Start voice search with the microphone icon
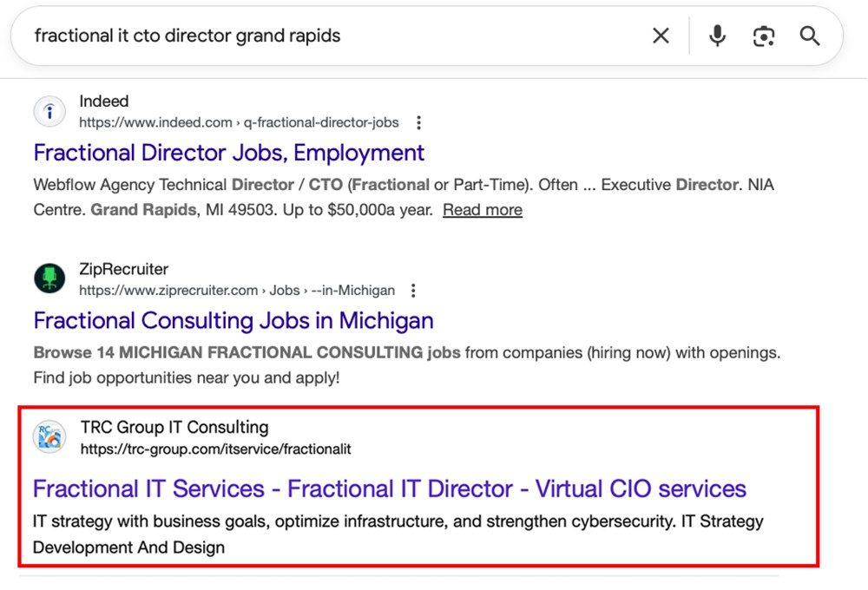 click(x=717, y=36)
